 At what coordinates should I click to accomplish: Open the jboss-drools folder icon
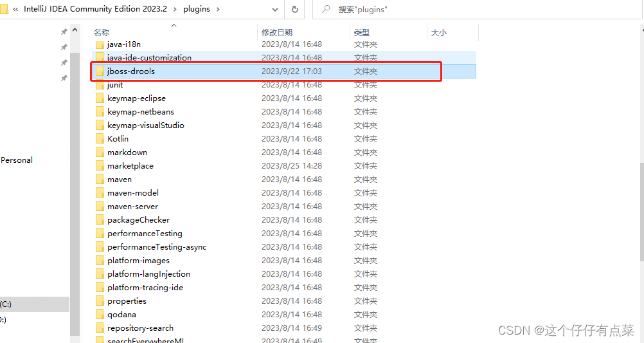(x=100, y=71)
